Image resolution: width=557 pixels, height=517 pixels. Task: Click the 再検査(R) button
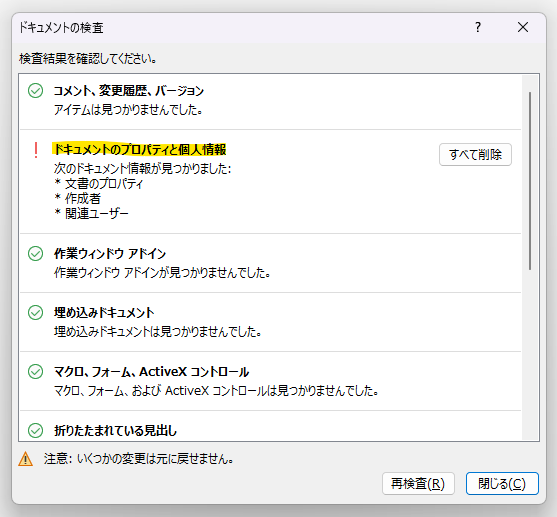click(x=418, y=483)
